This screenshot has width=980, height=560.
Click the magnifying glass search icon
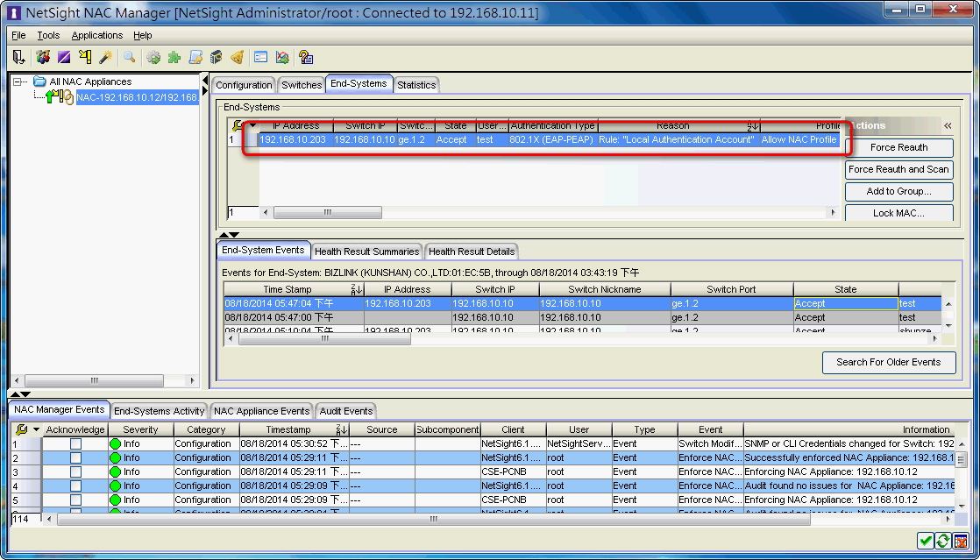point(129,57)
